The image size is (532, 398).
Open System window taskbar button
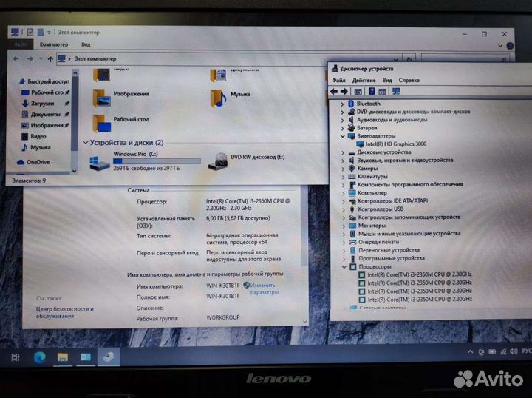(86, 357)
